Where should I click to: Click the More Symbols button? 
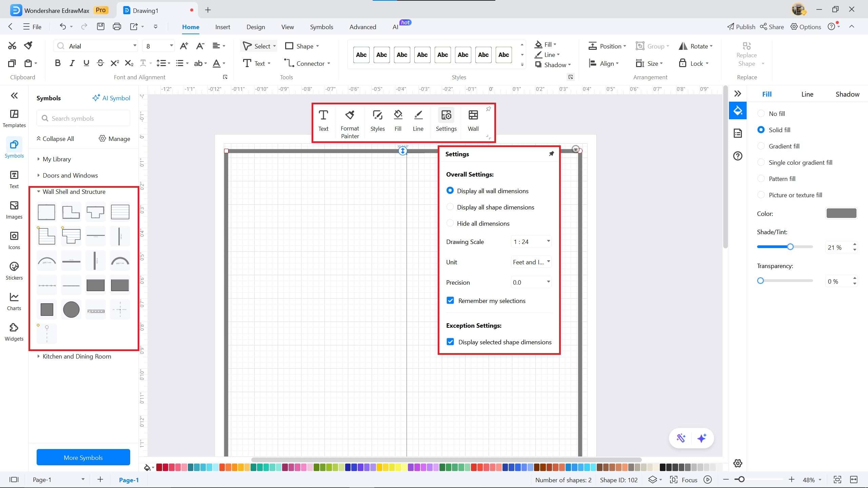(83, 457)
